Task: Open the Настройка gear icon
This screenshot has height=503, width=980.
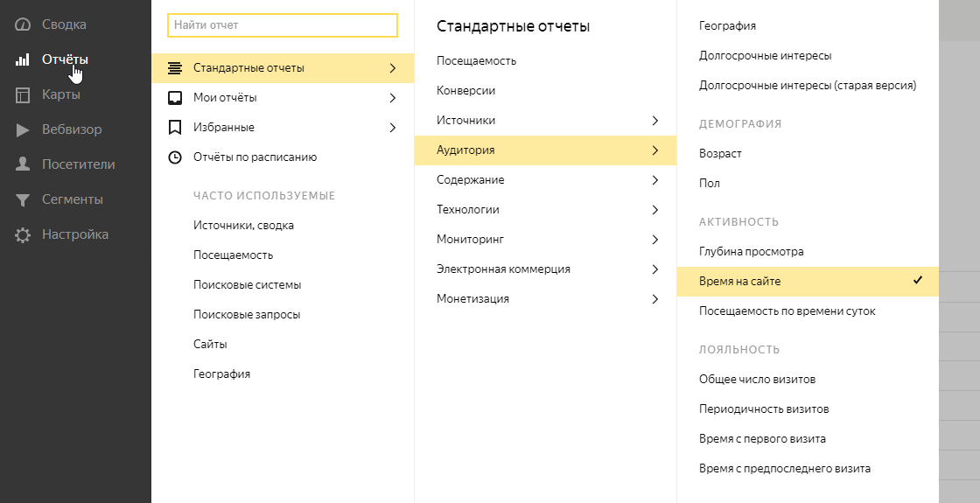Action: [x=23, y=235]
